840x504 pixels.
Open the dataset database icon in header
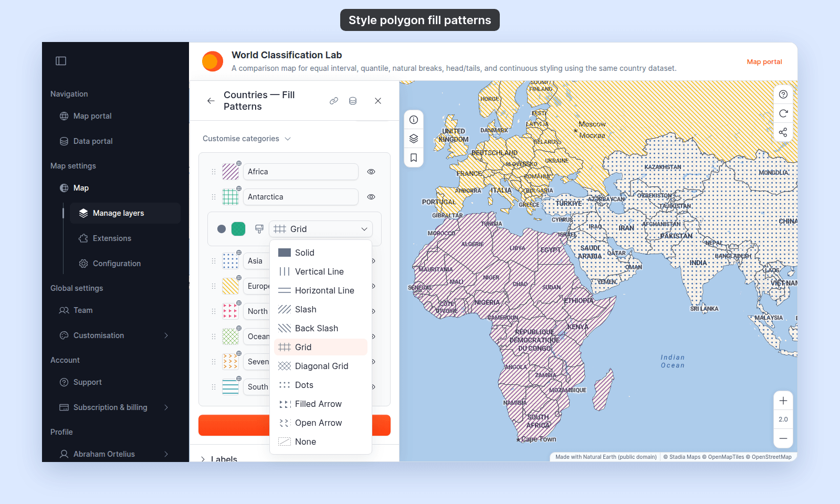pyautogui.click(x=353, y=101)
